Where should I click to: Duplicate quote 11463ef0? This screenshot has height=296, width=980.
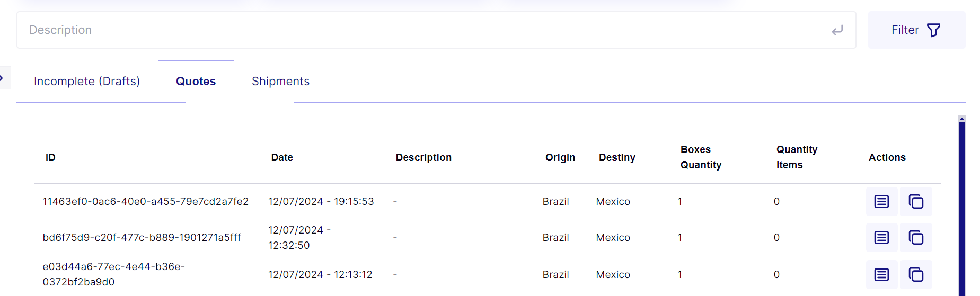[916, 202]
